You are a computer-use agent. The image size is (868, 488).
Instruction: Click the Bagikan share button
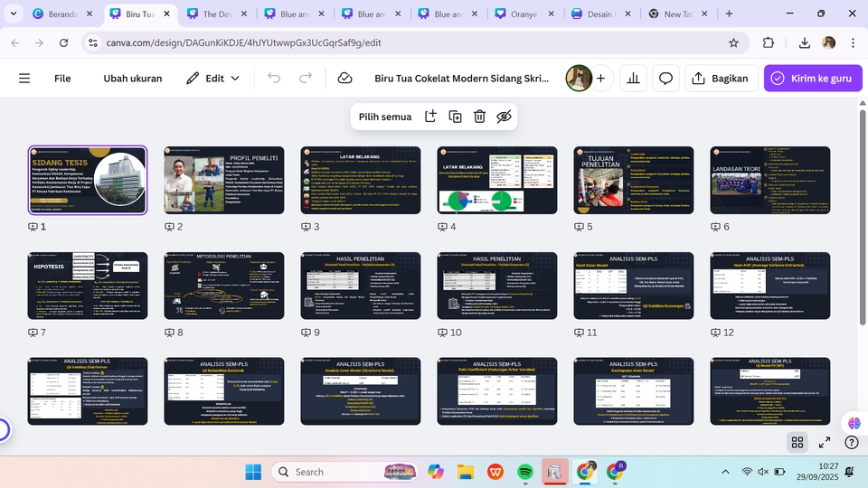coord(721,79)
